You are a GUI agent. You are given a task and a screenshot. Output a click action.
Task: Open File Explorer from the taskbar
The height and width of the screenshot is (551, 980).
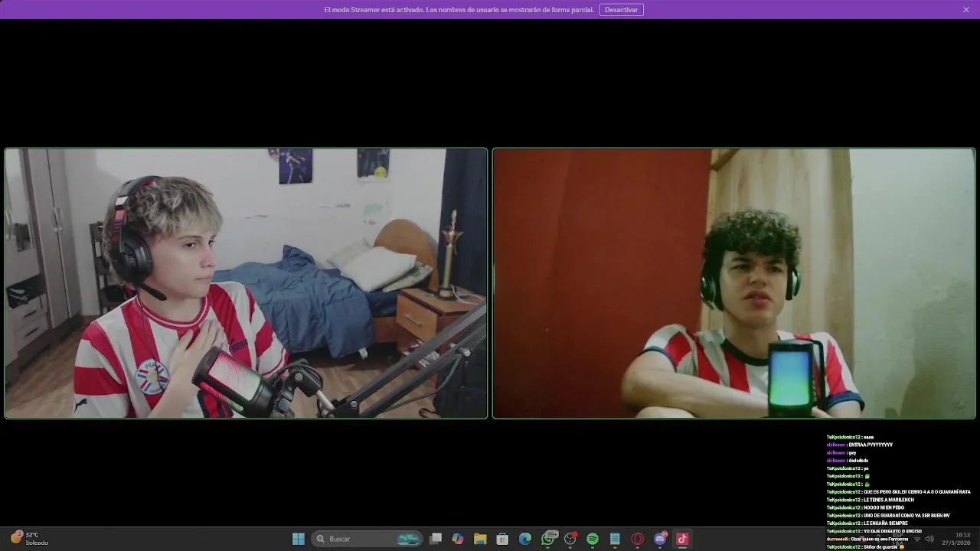[x=480, y=539]
